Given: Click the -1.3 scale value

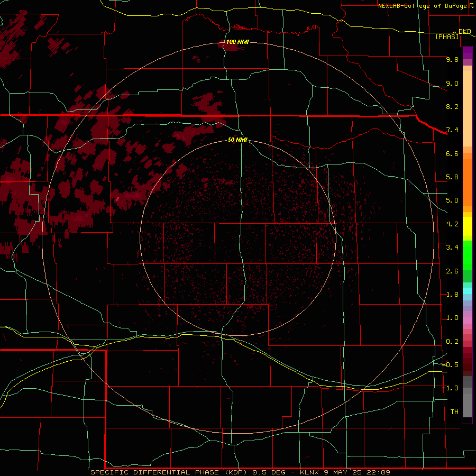Looking at the screenshot, I should (x=450, y=388).
